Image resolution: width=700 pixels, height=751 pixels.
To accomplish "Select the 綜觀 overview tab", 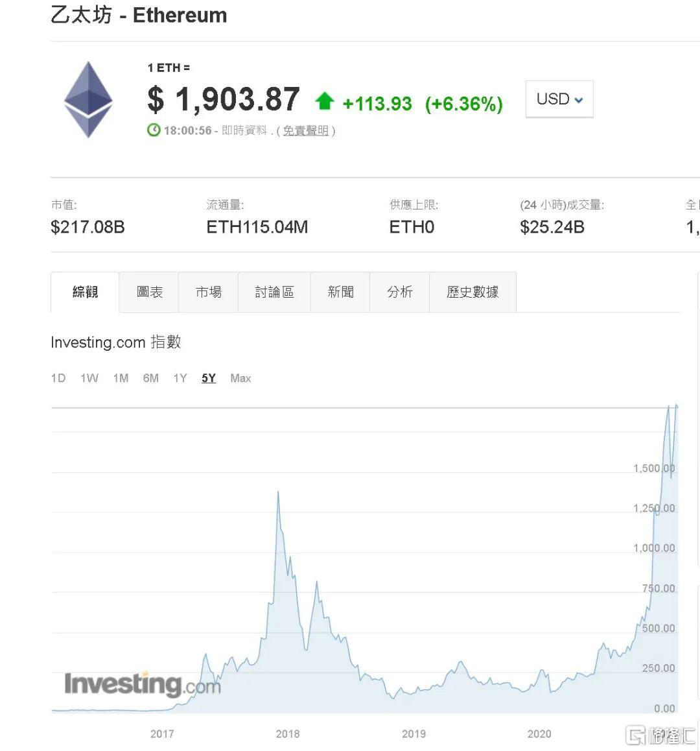I will (x=85, y=292).
